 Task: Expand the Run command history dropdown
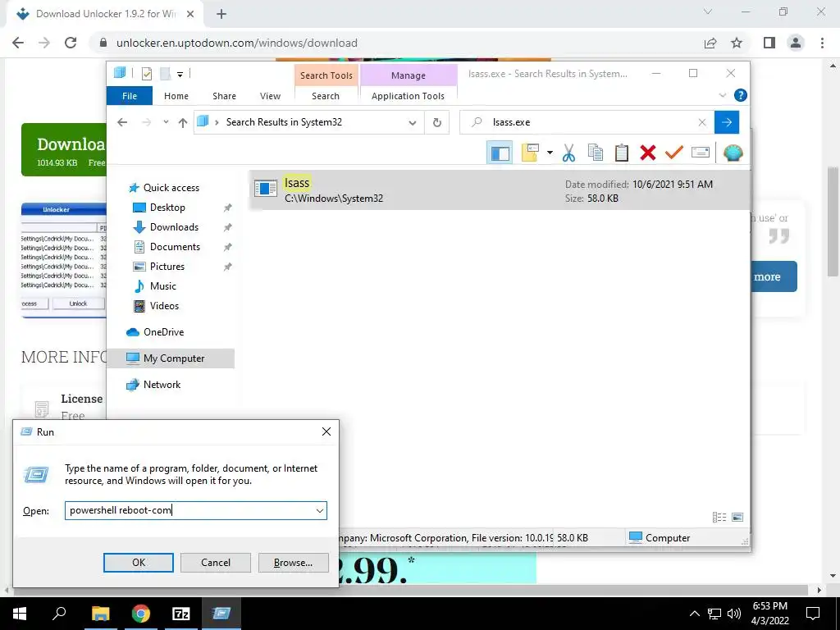point(320,510)
